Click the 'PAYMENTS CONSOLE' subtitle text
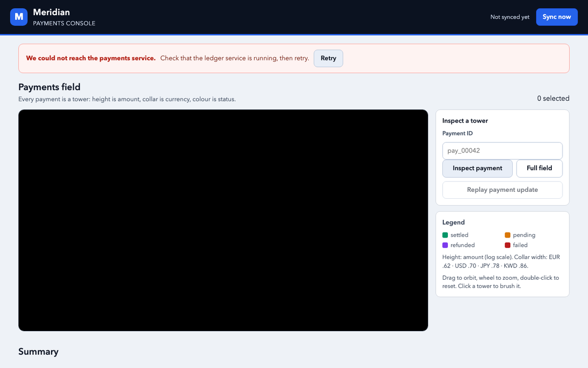This screenshot has width=588, height=368. [x=64, y=24]
